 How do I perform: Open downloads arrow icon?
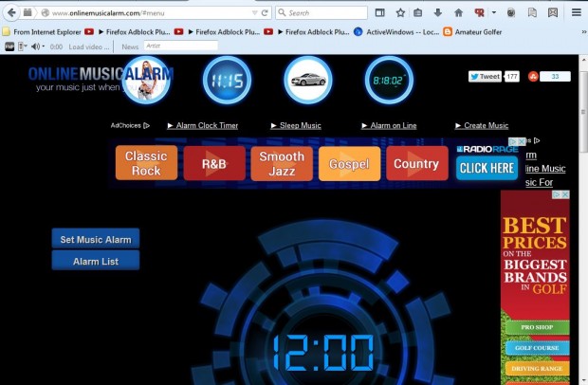[x=437, y=12]
